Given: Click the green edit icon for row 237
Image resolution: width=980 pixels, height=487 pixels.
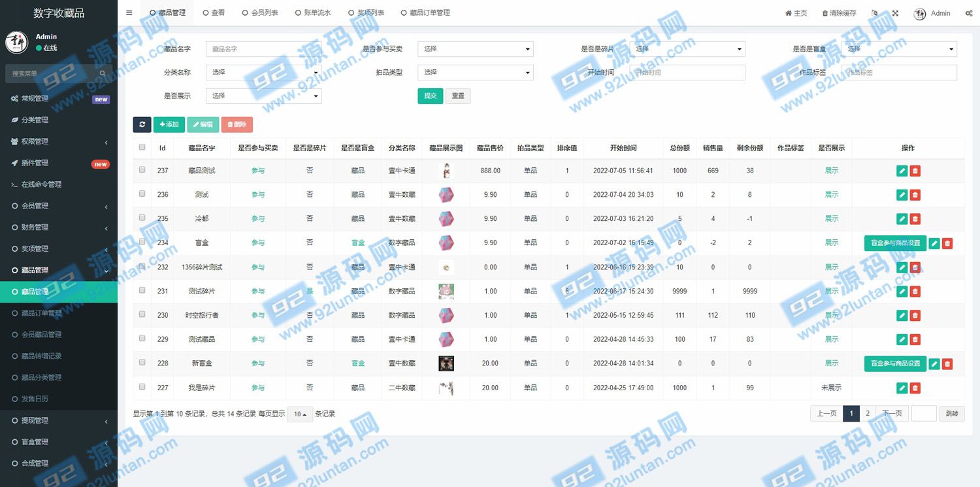Looking at the screenshot, I should [x=902, y=171].
